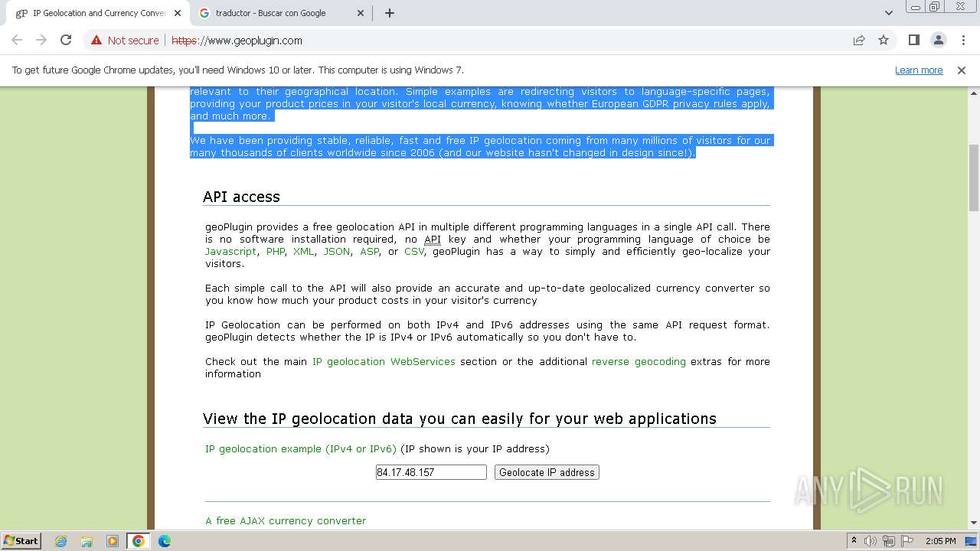The width and height of the screenshot is (980, 551).
Task: Open File Explorer from taskbar
Action: point(87,541)
